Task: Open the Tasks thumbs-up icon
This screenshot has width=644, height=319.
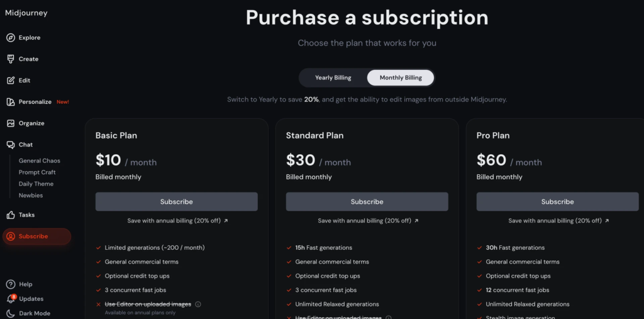Action: 11,215
